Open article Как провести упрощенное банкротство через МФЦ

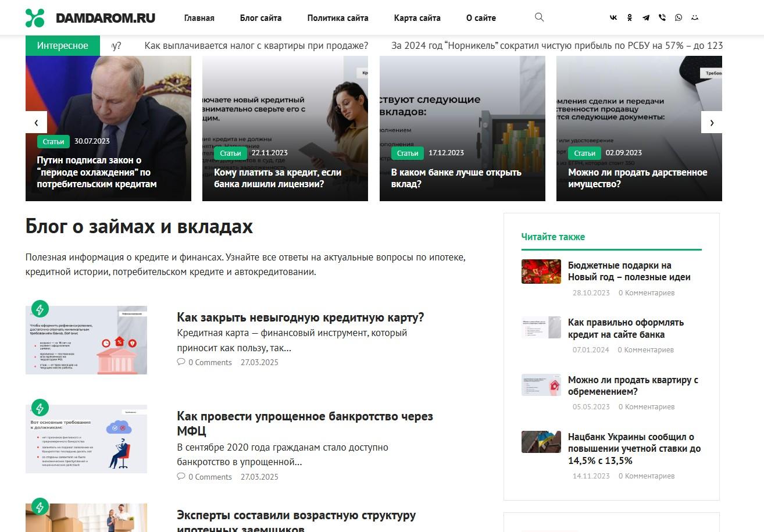point(305,424)
